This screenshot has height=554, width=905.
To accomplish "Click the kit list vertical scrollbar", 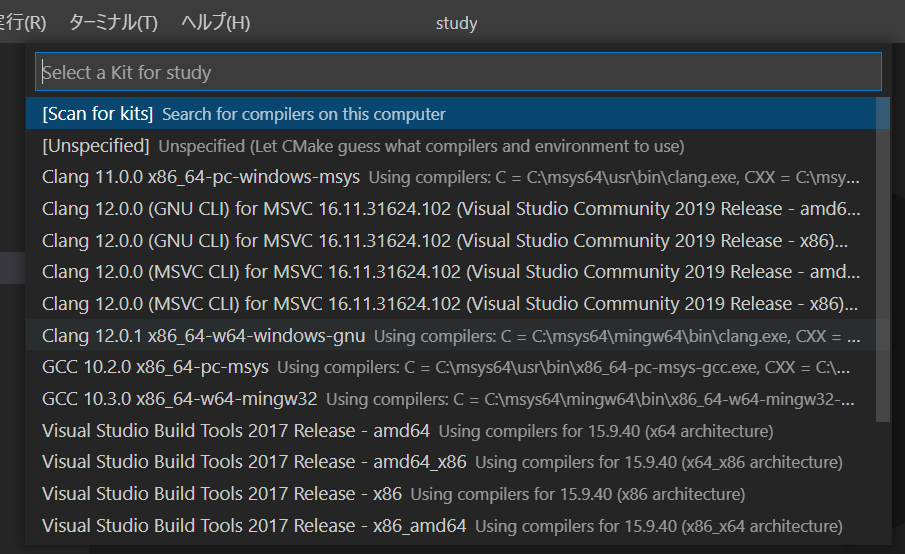I will pos(883,260).
